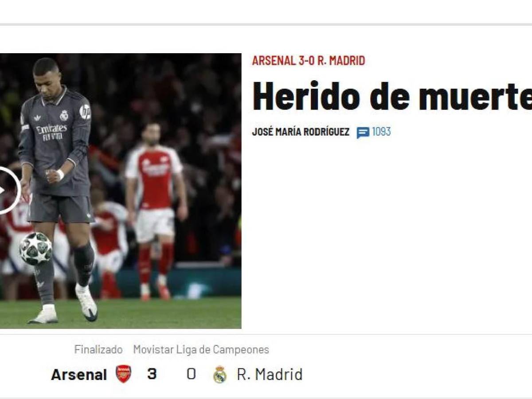This screenshot has height=399, width=532.
Task: View the 1093 comments count
Action: [381, 132]
